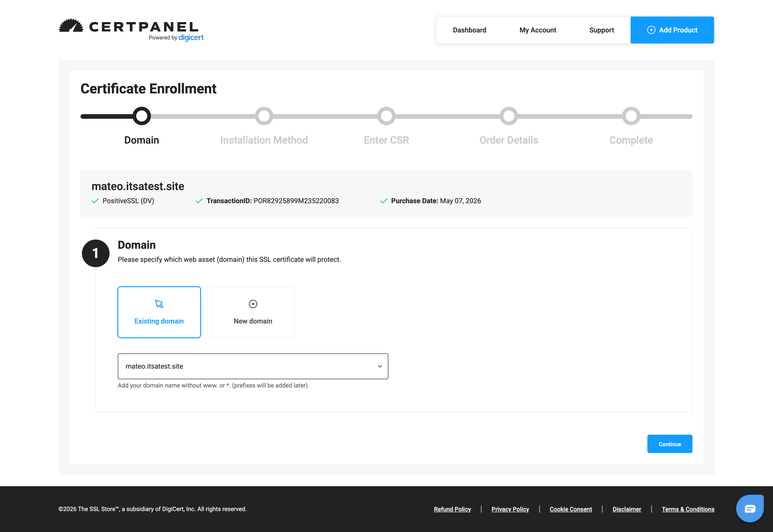The image size is (773, 532).
Task: Go to My Account
Action: [538, 30]
